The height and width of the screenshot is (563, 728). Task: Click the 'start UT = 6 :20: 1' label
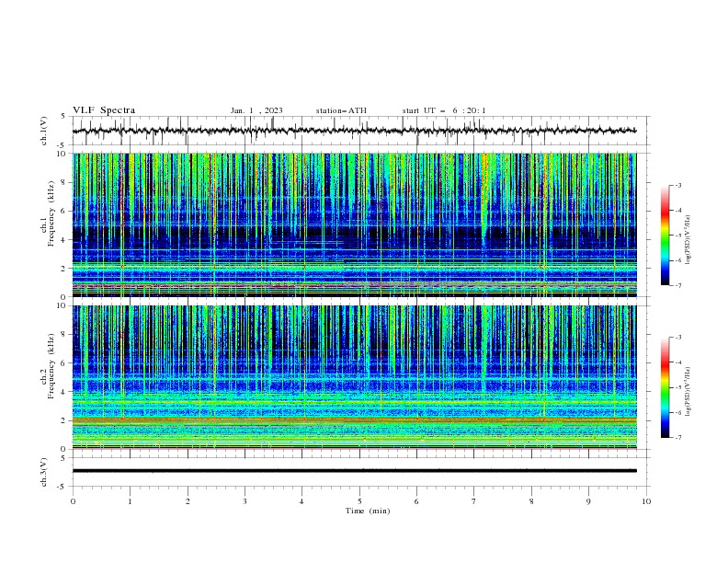tap(444, 110)
